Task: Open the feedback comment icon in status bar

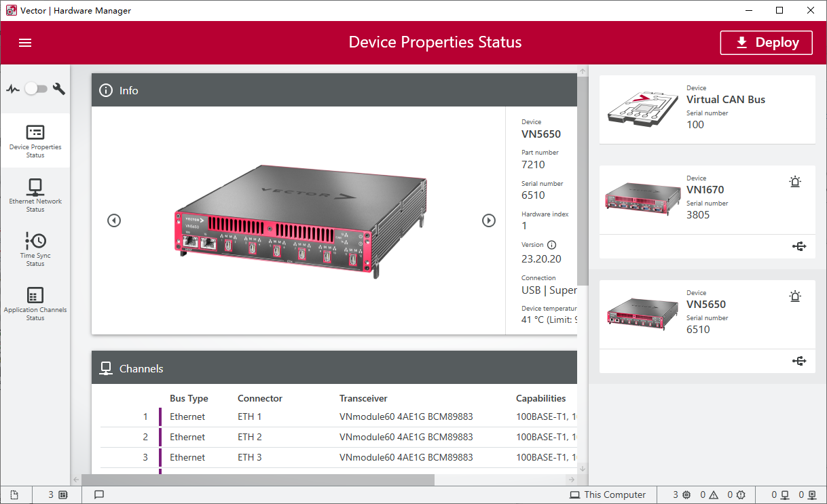Action: pos(99,495)
